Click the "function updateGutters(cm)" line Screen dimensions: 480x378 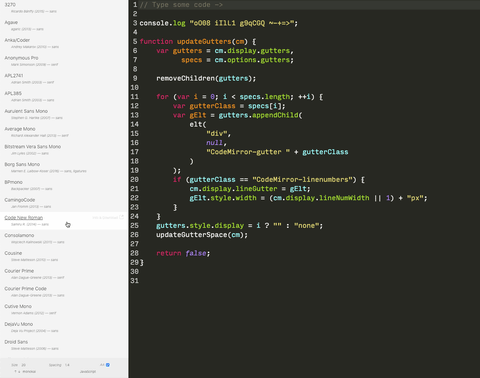pos(198,42)
